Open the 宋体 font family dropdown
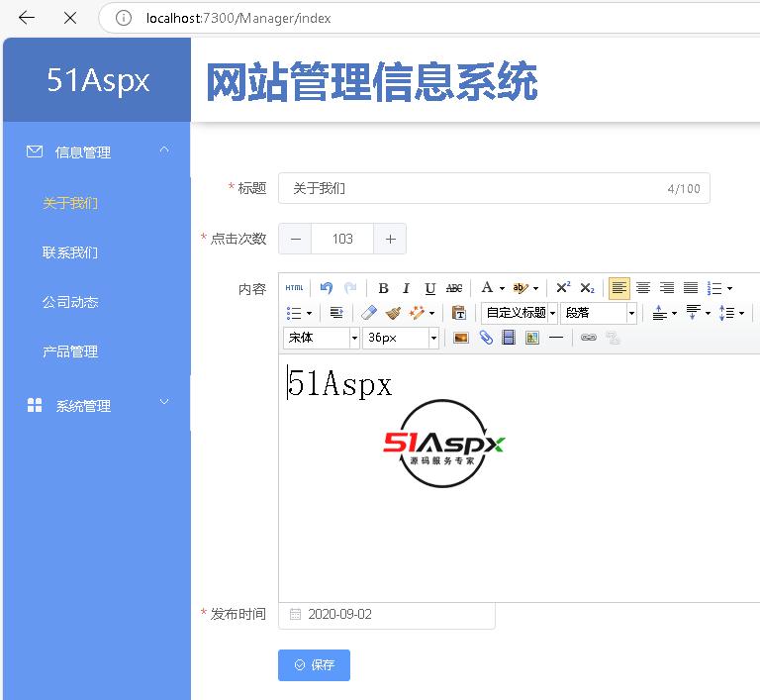Viewport: 760px width, 700px height. [x=322, y=338]
